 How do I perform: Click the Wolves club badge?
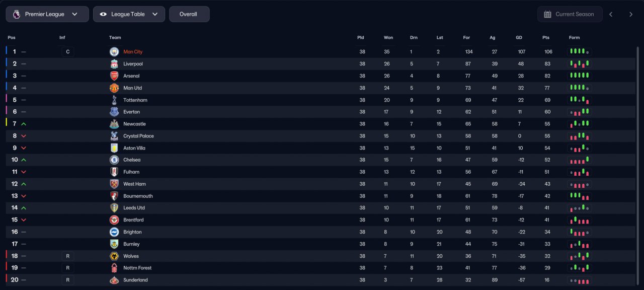[x=114, y=256]
